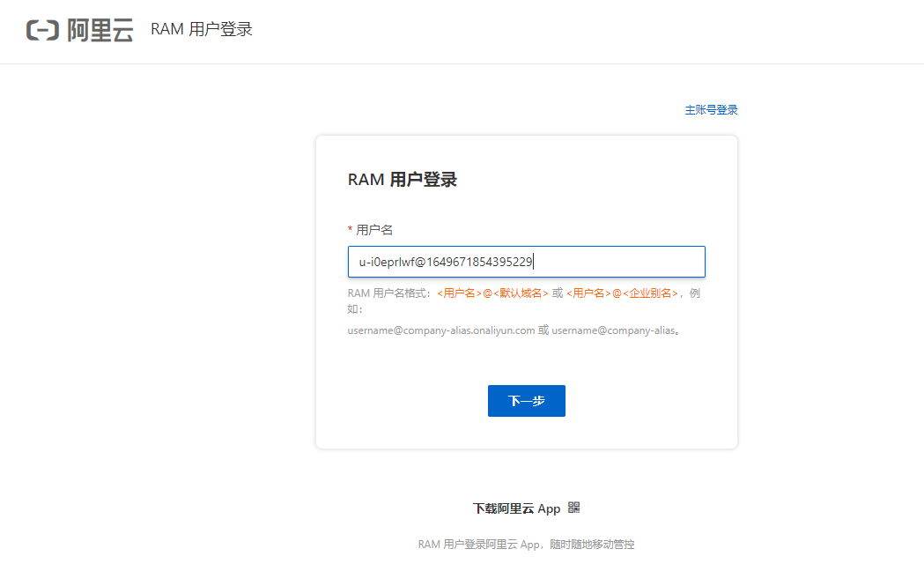
Task: Click the header title RAM 用户登录
Action: tap(202, 30)
